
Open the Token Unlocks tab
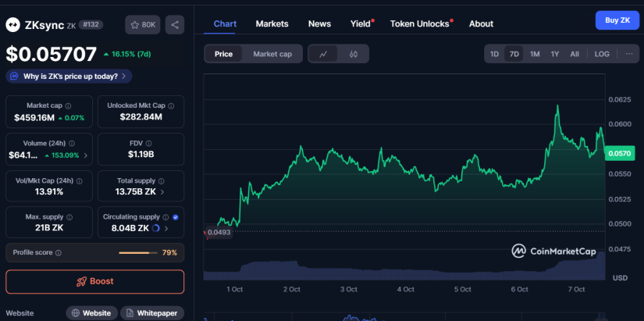420,23
